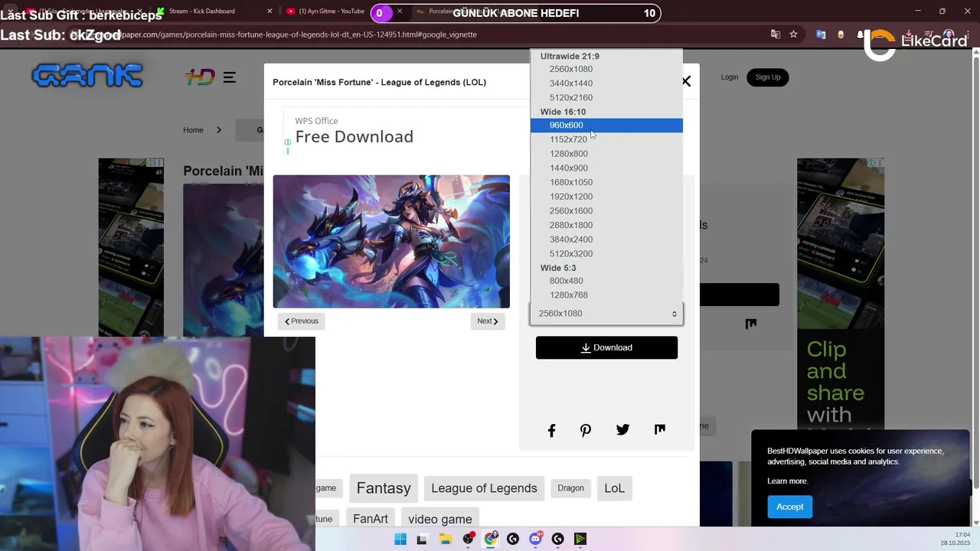Close the Kick Dashboard tab

269,11
